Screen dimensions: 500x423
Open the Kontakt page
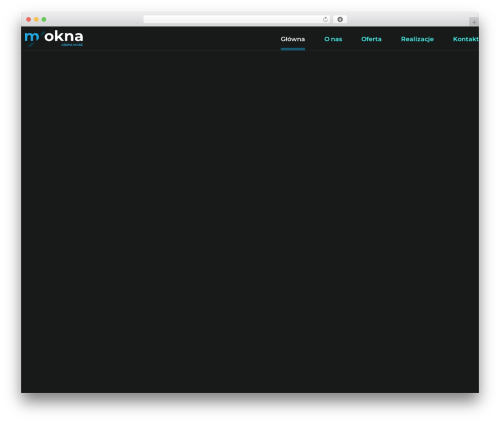click(466, 39)
